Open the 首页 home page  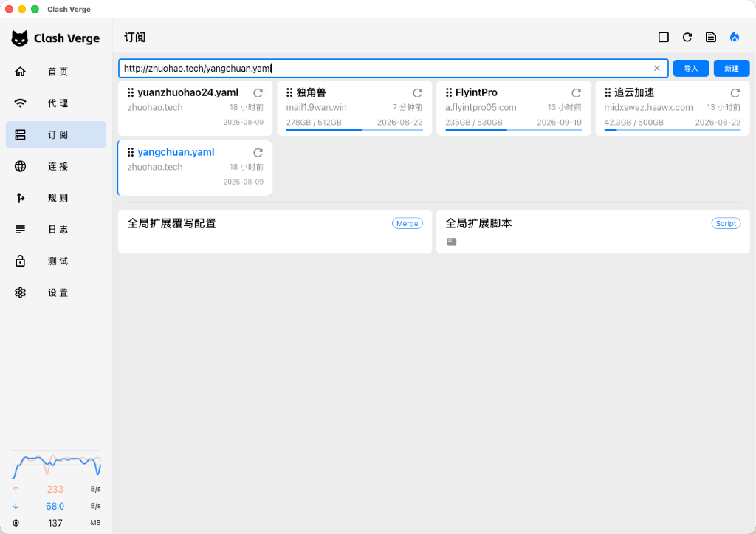[56, 72]
